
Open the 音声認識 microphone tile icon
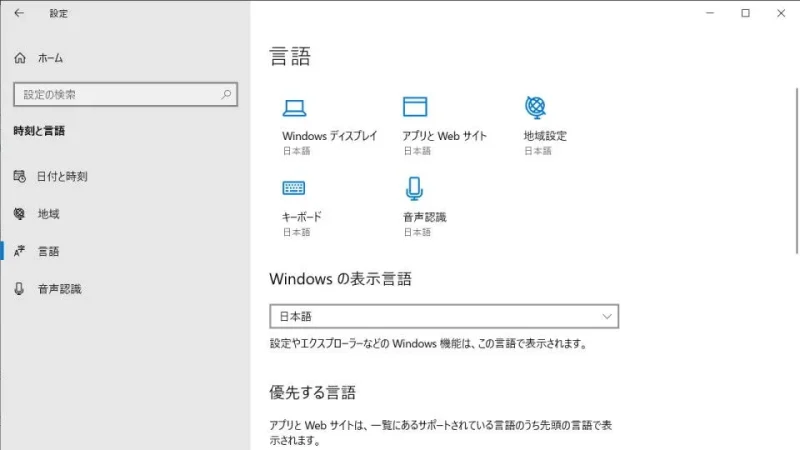coord(414,189)
